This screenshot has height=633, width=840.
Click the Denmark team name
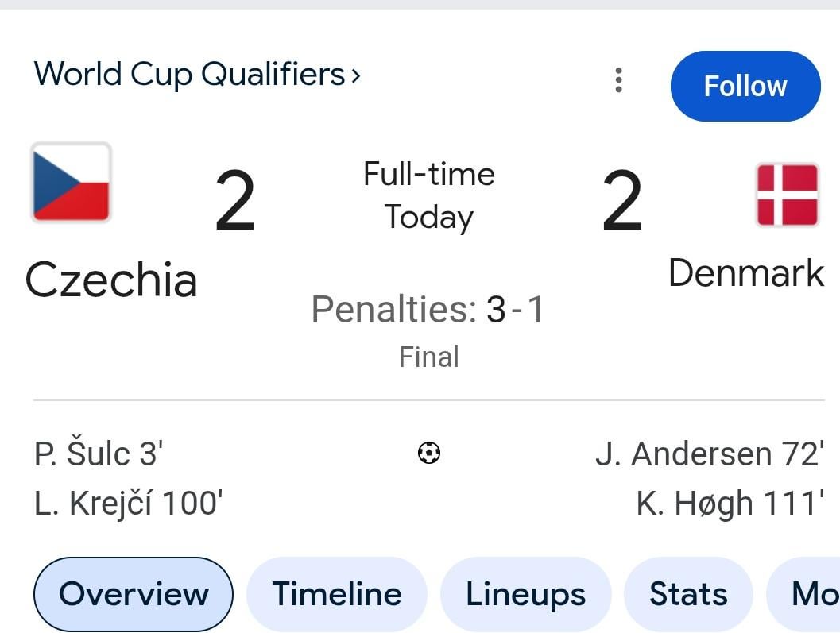pyautogui.click(x=745, y=272)
